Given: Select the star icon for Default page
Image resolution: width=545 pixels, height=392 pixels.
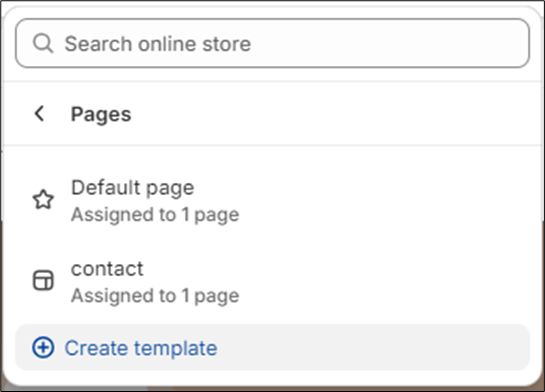Looking at the screenshot, I should tap(43, 199).
